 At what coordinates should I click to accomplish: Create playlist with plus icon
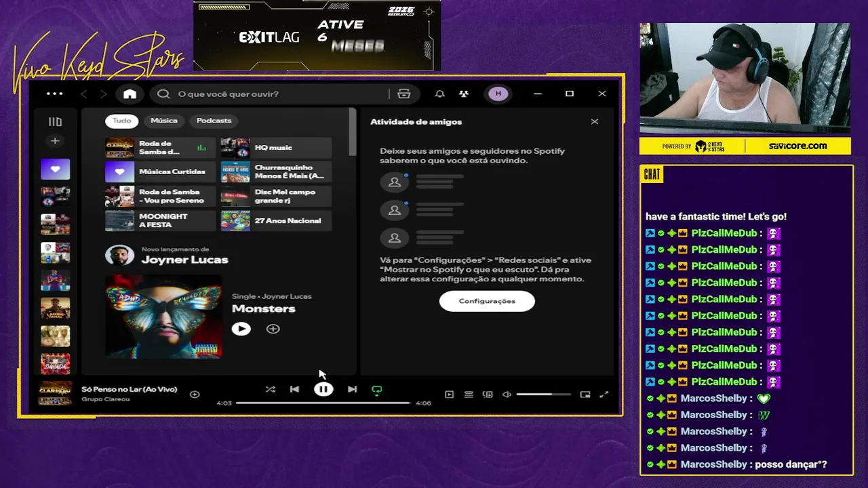[55, 141]
